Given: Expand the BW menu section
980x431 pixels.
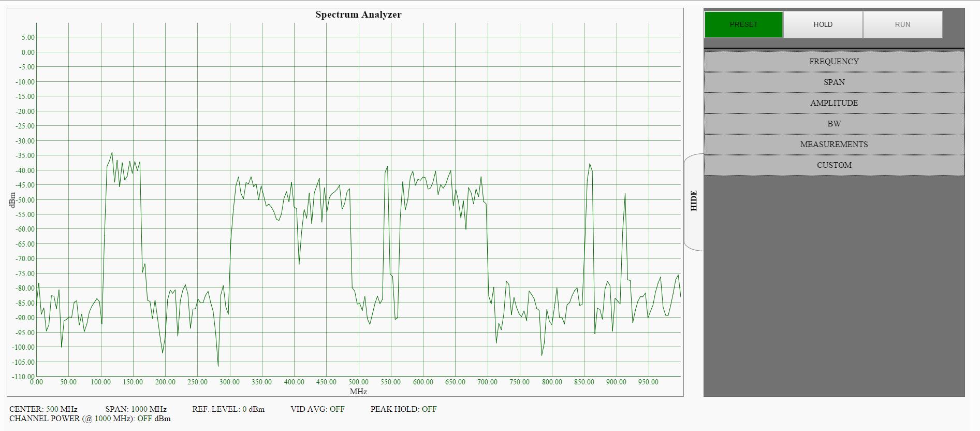Looking at the screenshot, I should (x=833, y=124).
